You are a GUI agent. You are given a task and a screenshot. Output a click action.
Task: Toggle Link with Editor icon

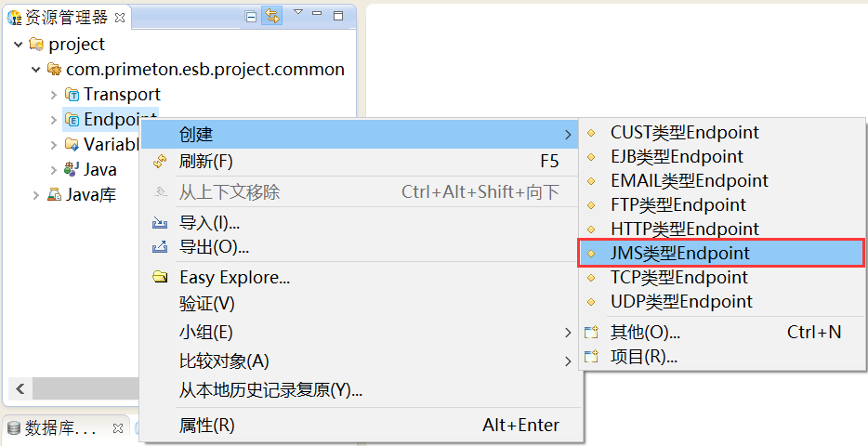click(271, 16)
